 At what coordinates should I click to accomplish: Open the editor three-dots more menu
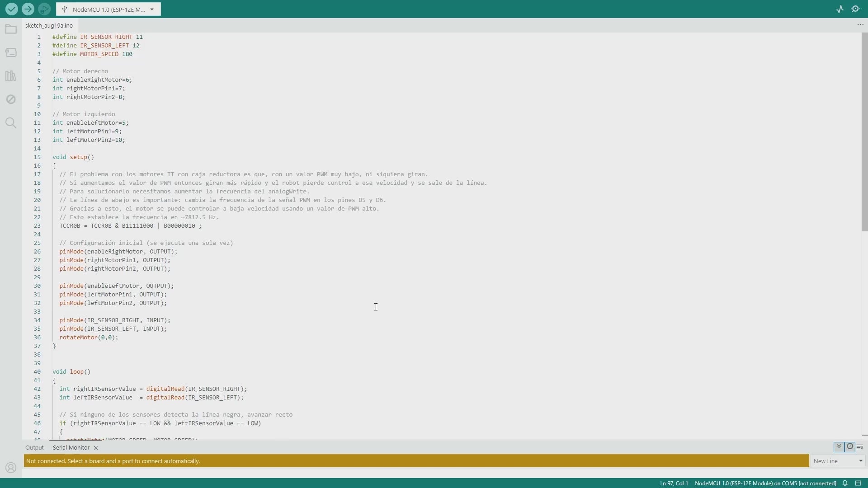[x=860, y=25]
